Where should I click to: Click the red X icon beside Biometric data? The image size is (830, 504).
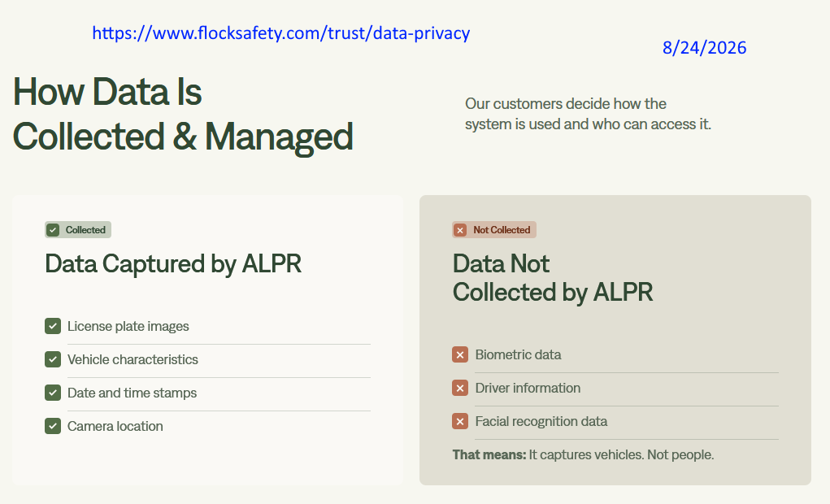tap(460, 354)
